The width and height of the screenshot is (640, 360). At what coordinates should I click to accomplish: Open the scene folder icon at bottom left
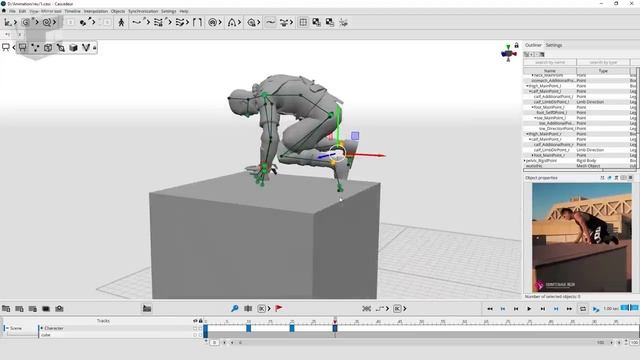[6, 309]
